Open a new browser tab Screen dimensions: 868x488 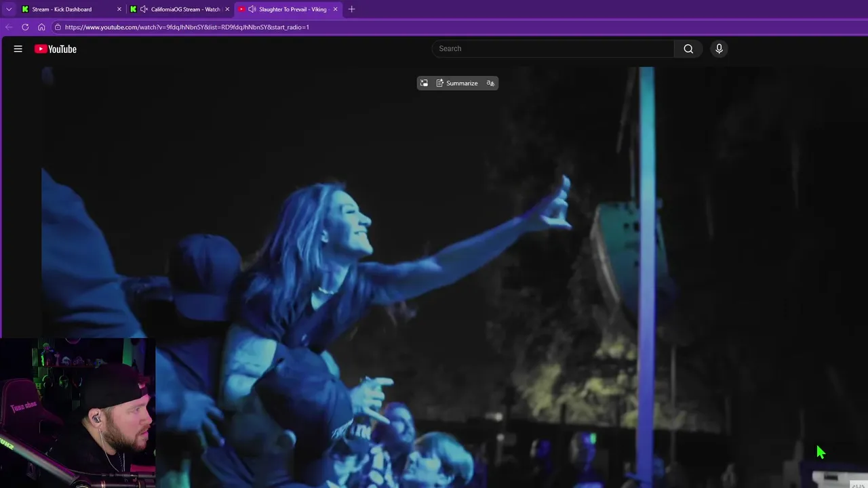click(351, 9)
